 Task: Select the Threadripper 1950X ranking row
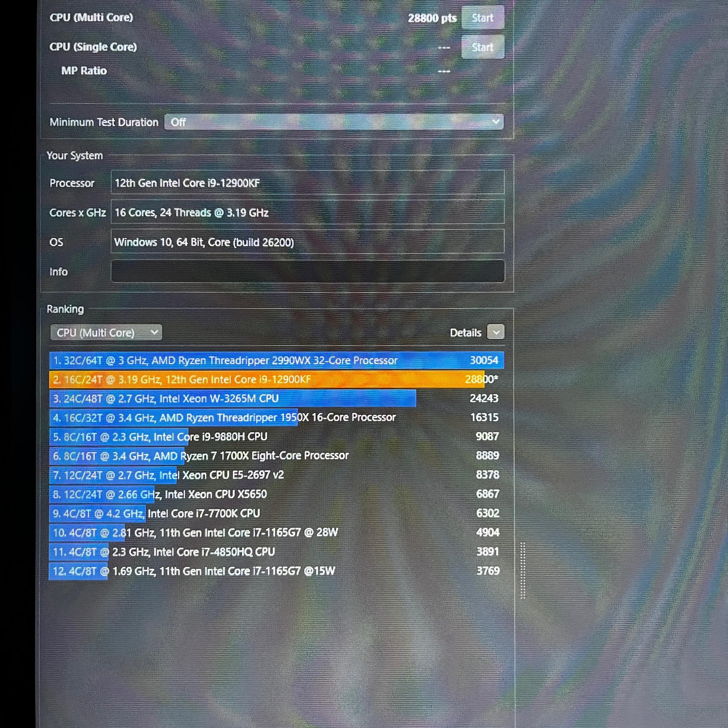(x=277, y=418)
